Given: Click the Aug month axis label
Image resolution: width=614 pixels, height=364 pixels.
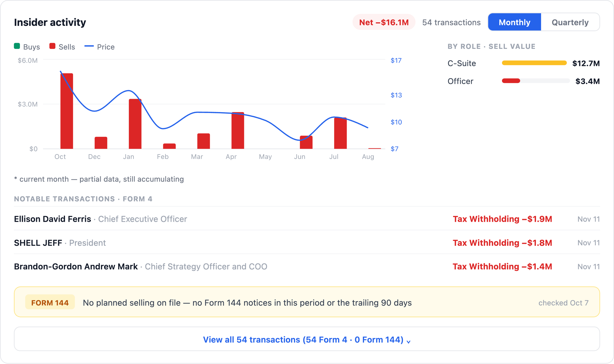Looking at the screenshot, I should coord(368,157).
